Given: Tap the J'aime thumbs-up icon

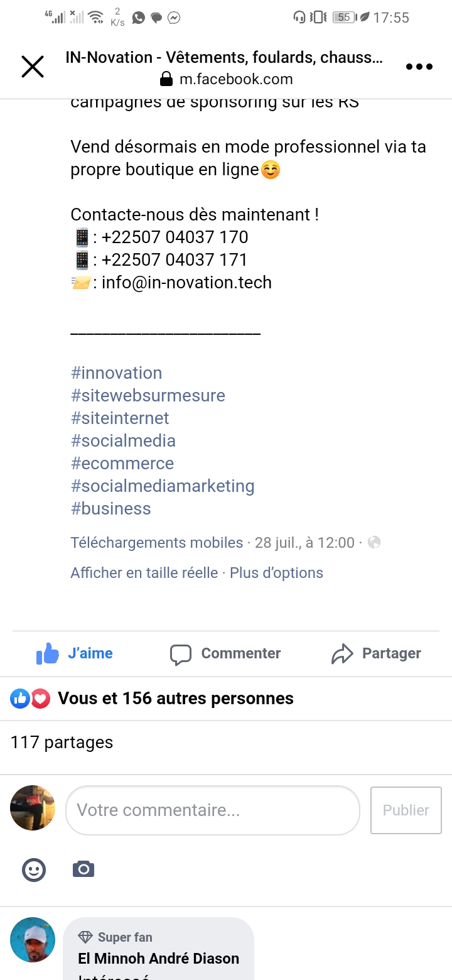Looking at the screenshot, I should pyautogui.click(x=48, y=654).
